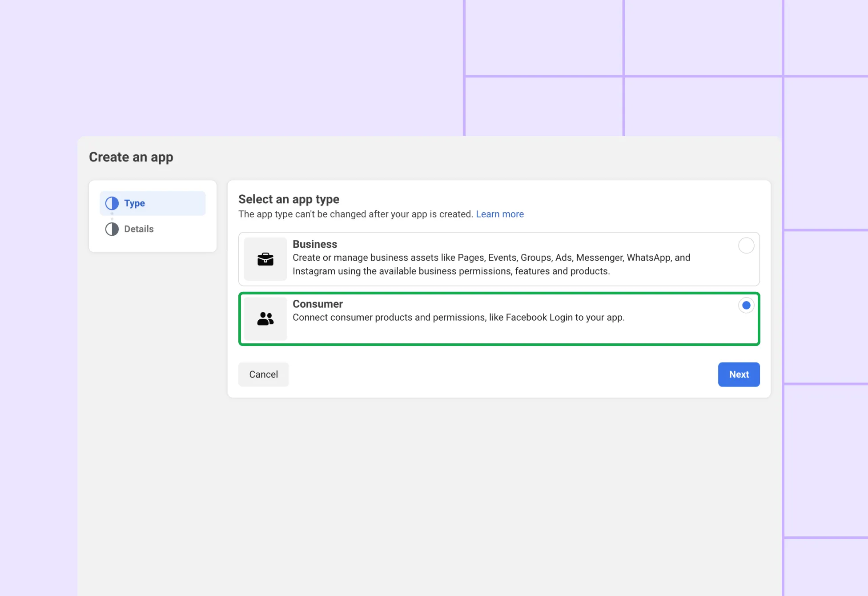Screen dimensions: 868x596
Task: Go to the Details step in the sidebar
Action: [x=139, y=229]
